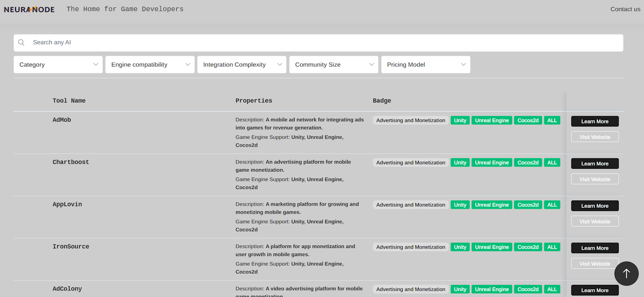Click the ALL badge in AdColony row
The height and width of the screenshot is (297, 644).
pyautogui.click(x=552, y=289)
